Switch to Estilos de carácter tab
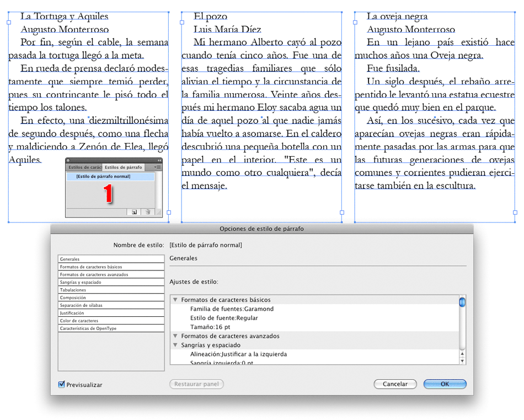 pos(84,167)
